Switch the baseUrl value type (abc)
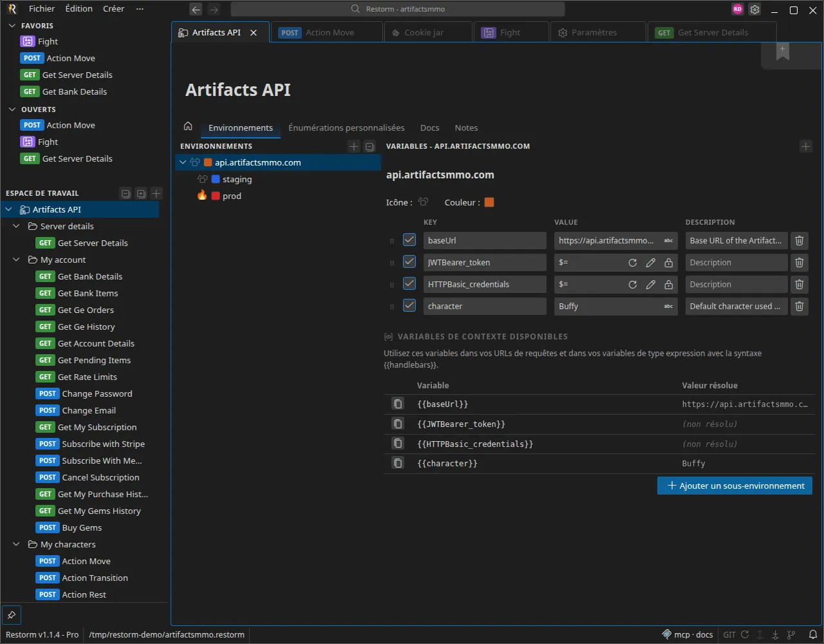Viewport: 824px width, 644px height. pos(668,241)
